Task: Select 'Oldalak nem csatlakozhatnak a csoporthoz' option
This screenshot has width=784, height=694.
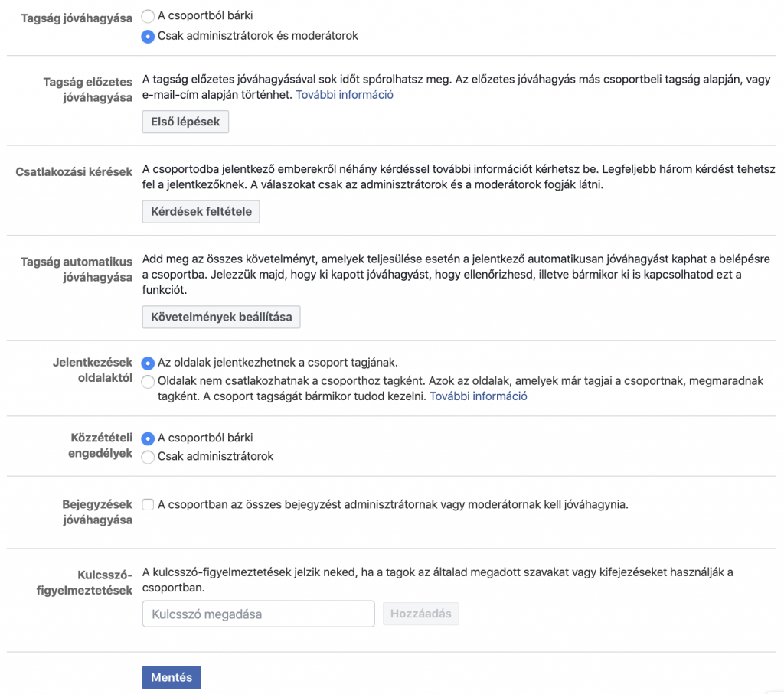Action: 148,382
